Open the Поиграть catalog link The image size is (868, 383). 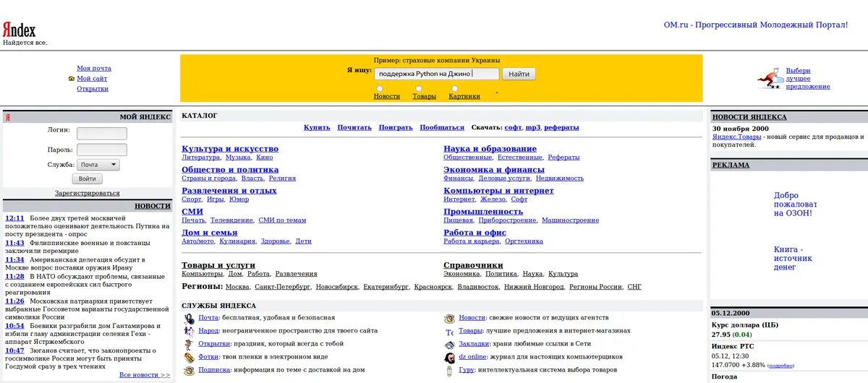(x=396, y=127)
